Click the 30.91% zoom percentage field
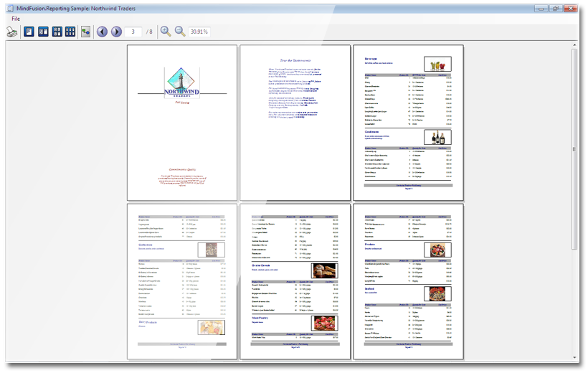This screenshot has height=373, width=588. pyautogui.click(x=199, y=32)
